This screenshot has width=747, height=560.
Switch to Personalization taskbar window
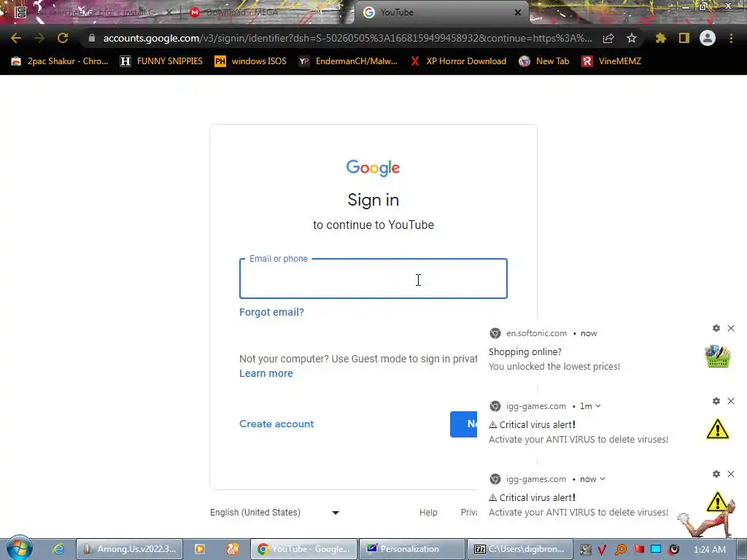coord(411,549)
